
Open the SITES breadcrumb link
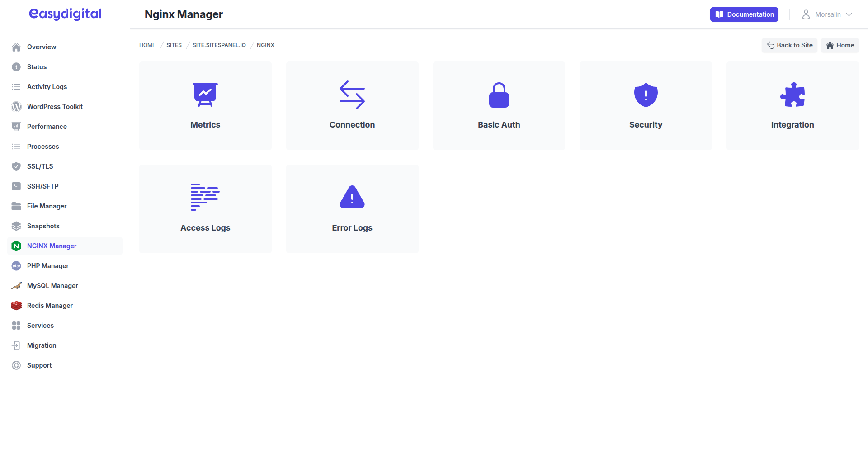pos(174,45)
